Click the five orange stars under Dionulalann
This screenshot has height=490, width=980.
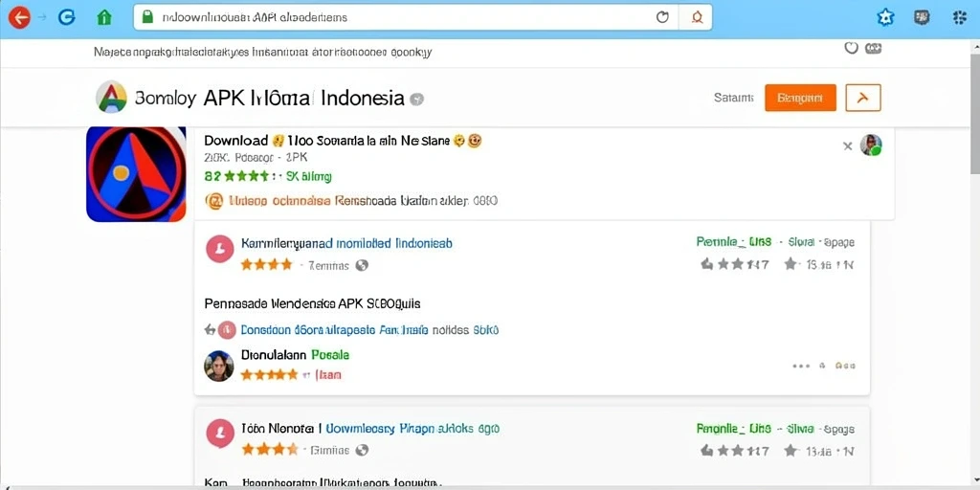point(269,374)
